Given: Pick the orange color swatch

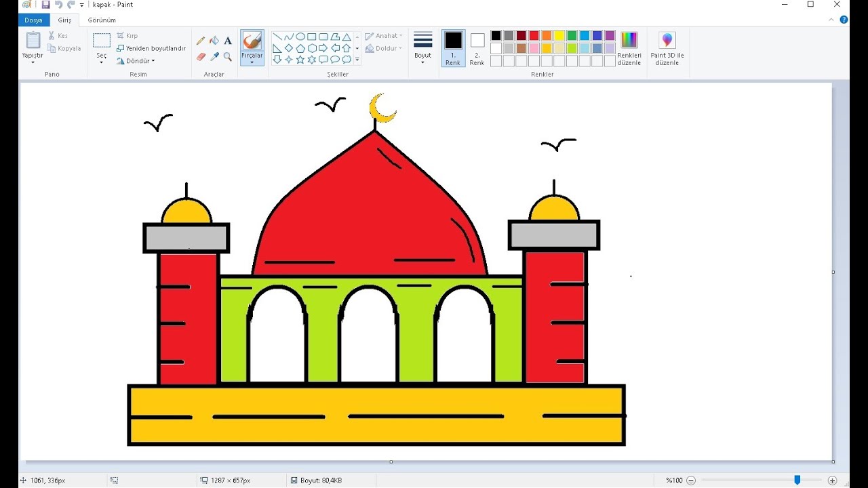Looking at the screenshot, I should pyautogui.click(x=547, y=36).
